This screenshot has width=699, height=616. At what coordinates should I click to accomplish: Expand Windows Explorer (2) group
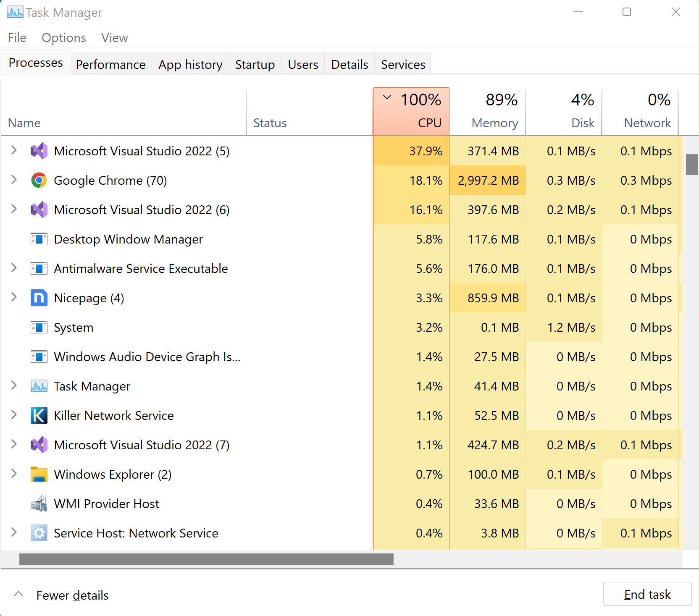(x=14, y=473)
